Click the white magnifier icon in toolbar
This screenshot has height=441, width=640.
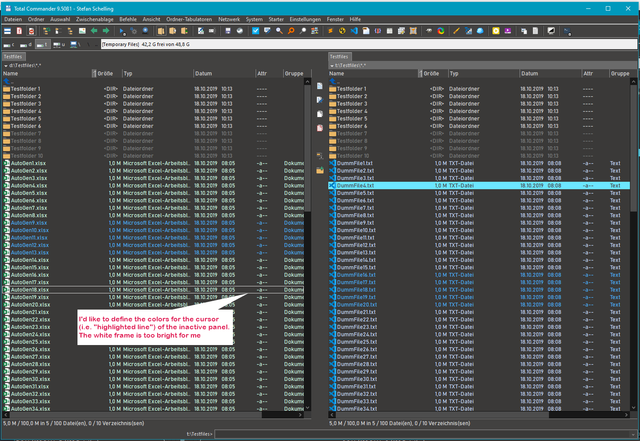303,31
